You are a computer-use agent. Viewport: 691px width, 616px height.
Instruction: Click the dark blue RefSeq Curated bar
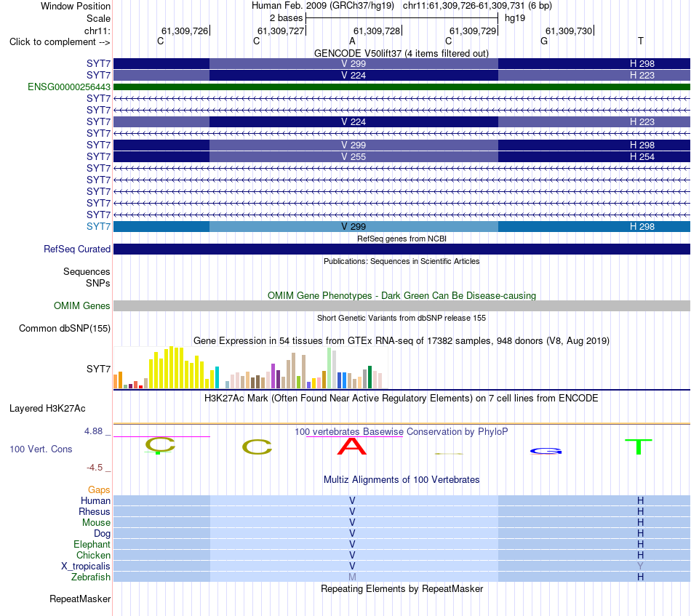tap(402, 249)
